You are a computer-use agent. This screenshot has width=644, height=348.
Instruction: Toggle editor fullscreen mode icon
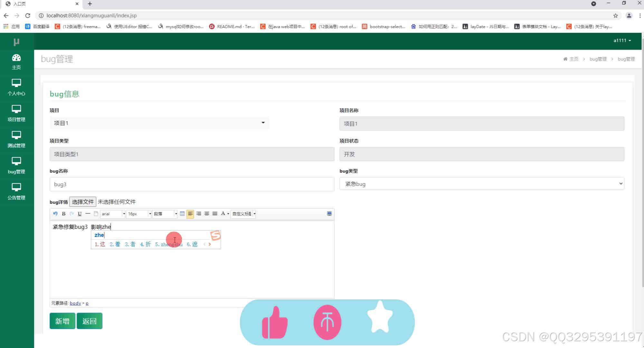click(329, 213)
